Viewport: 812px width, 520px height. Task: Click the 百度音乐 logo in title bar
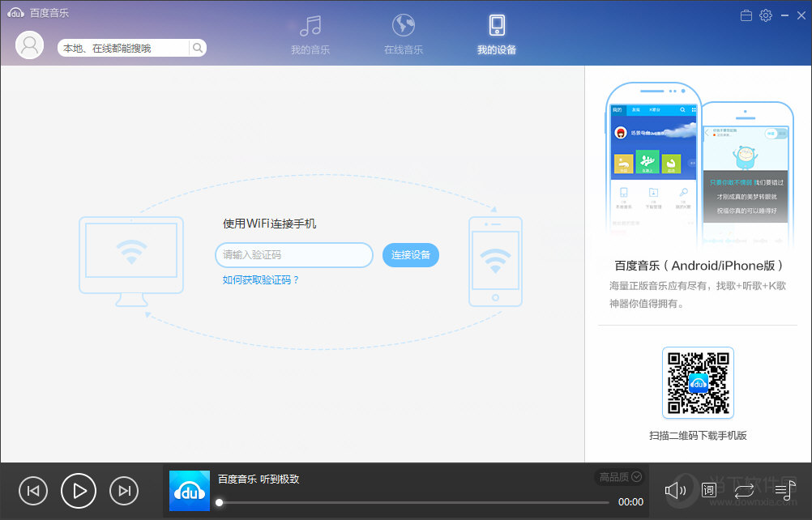pos(37,13)
